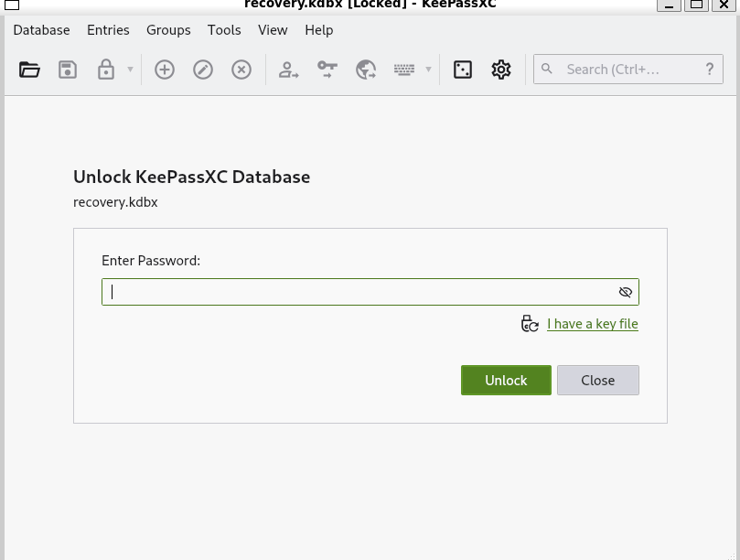
Task: Close the KeePassXC window
Action: click(724, 5)
